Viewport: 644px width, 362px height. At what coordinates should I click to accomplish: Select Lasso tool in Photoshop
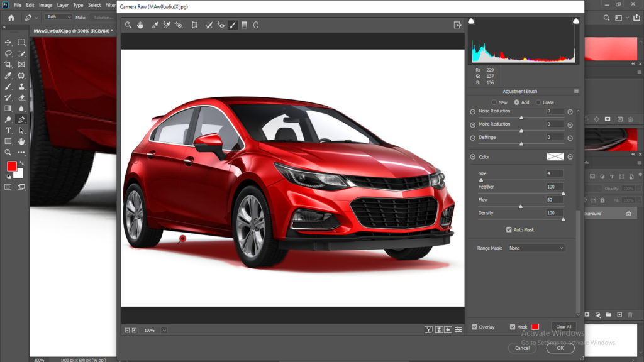(x=8, y=53)
